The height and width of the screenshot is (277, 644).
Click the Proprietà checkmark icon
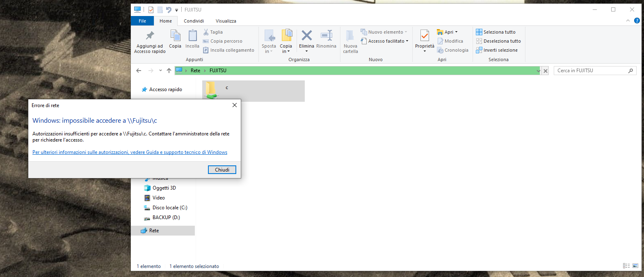click(x=425, y=36)
